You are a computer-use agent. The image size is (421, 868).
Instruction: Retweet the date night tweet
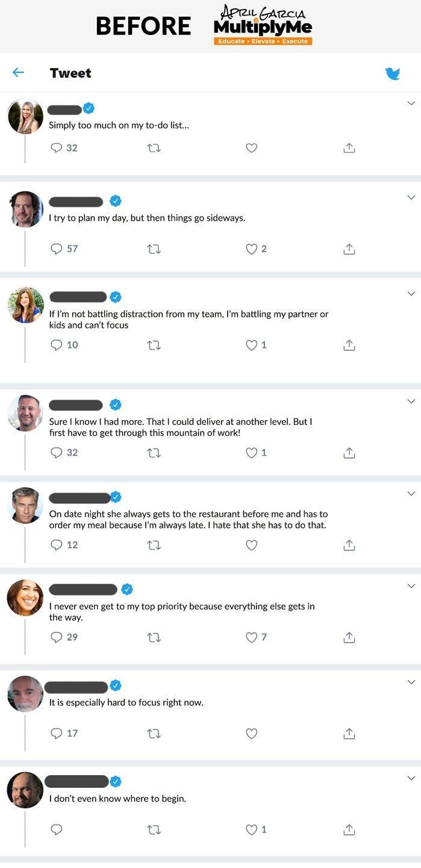point(154,545)
